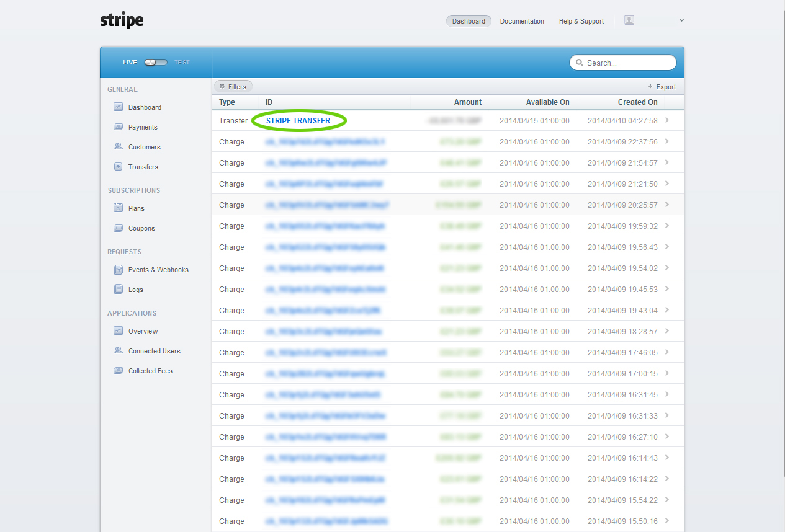This screenshot has width=785, height=532.
Task: Click the 2014/04/09 16:31:45 created date
Action: (622, 395)
